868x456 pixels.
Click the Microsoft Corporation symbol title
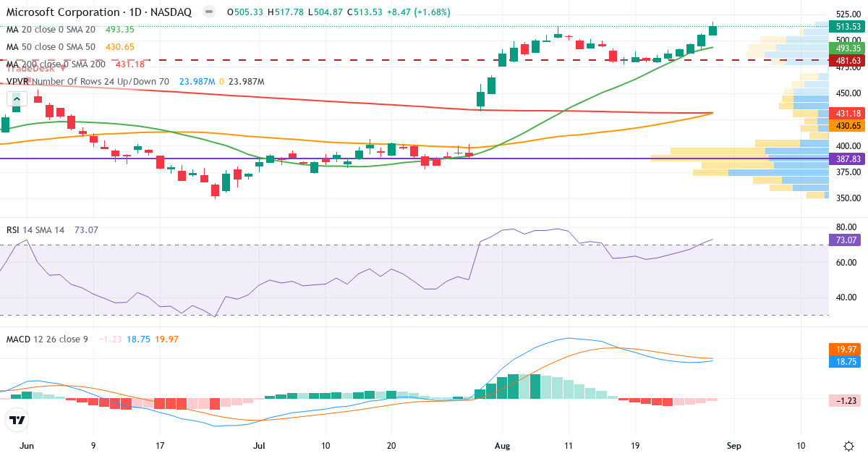[x=64, y=12]
